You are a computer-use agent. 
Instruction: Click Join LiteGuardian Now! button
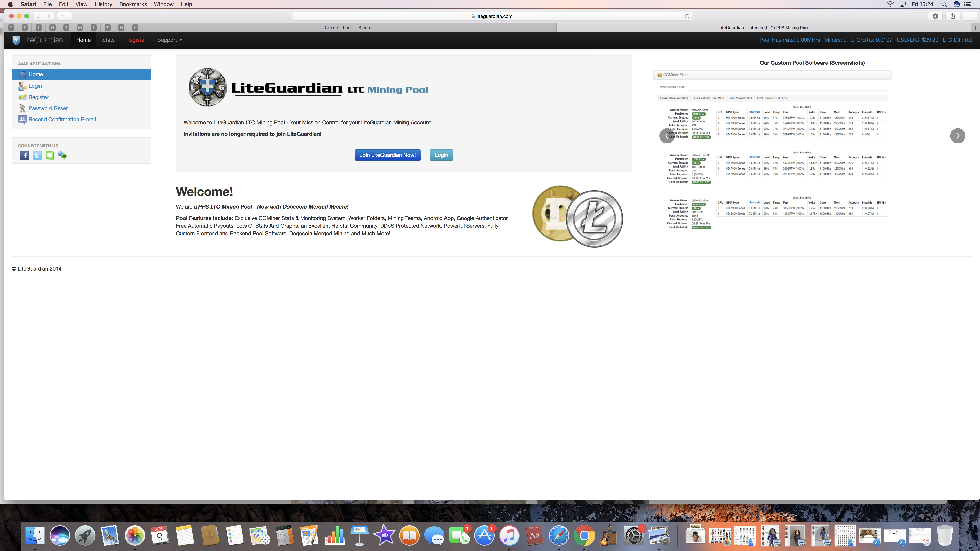tap(388, 155)
